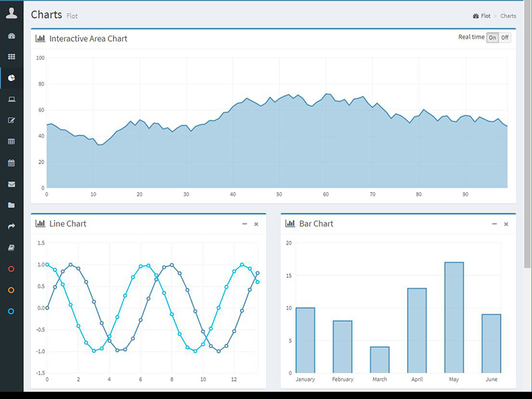Go to Flot breadcrumb link

pyautogui.click(x=485, y=16)
